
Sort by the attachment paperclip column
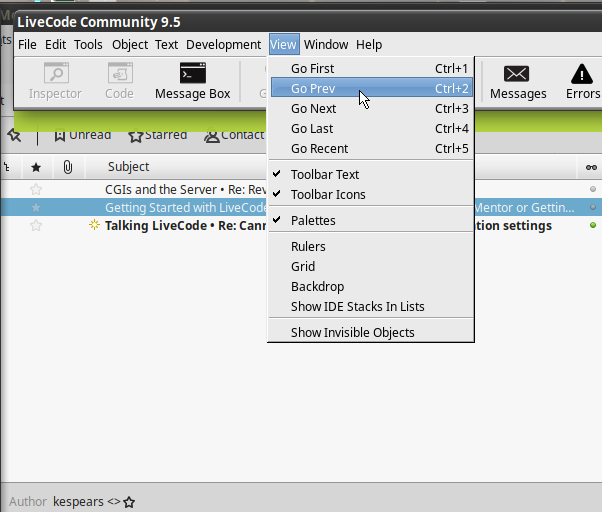click(x=68, y=167)
